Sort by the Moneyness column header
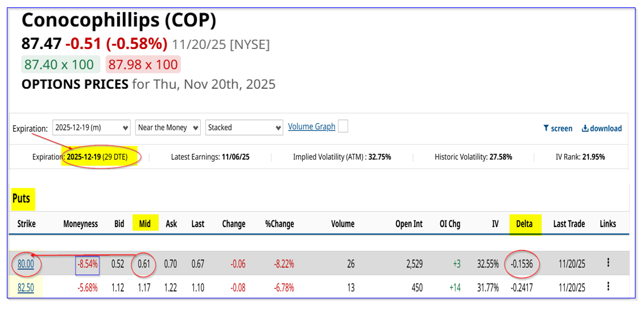This screenshot has height=312, width=644. [80, 224]
